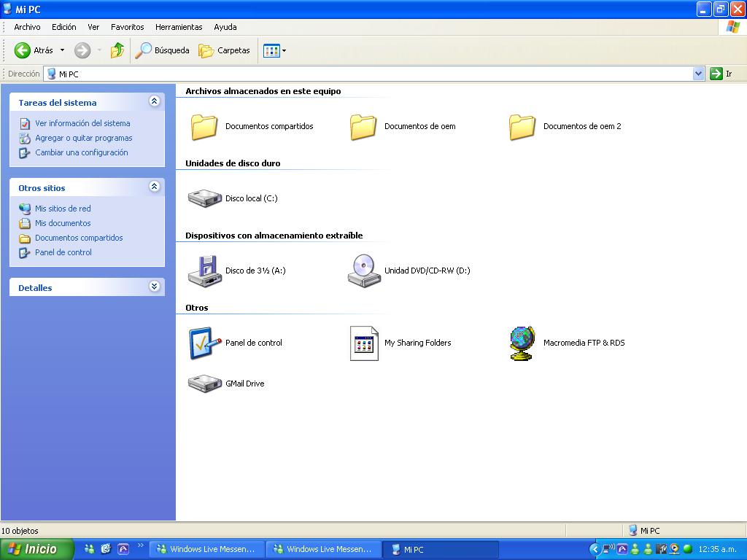The width and height of the screenshot is (747, 560).
Task: Toggle the Búsqueda search pane
Action: pos(163,50)
